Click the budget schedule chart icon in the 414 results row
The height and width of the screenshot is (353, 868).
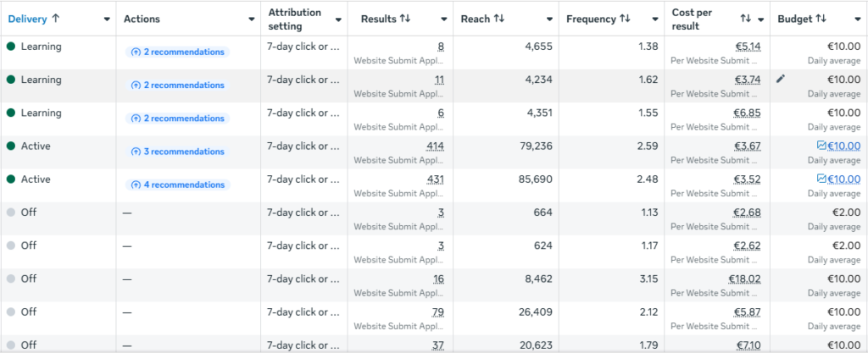[x=821, y=146]
